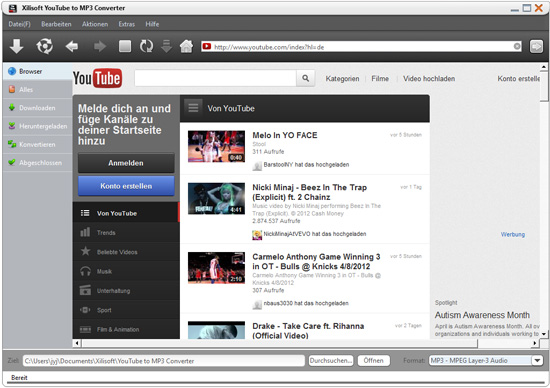The height and width of the screenshot is (388, 550).
Task: Select Film & Animation category
Action: tap(126, 329)
